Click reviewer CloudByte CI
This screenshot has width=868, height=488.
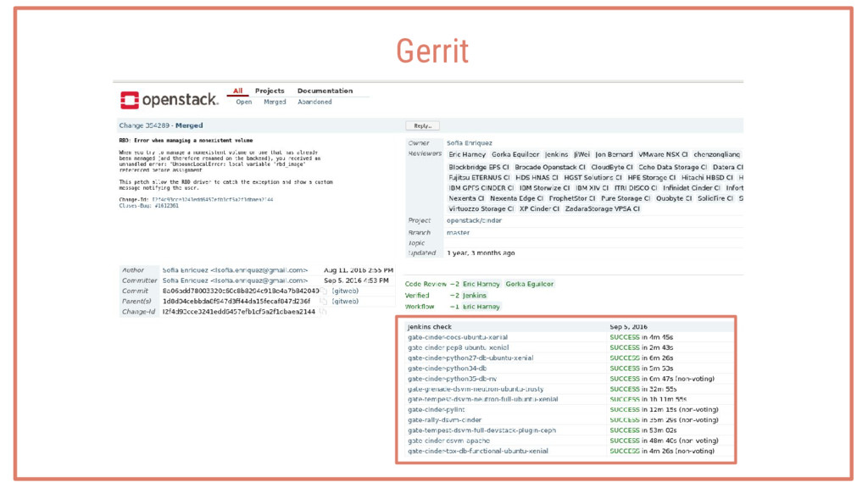612,167
